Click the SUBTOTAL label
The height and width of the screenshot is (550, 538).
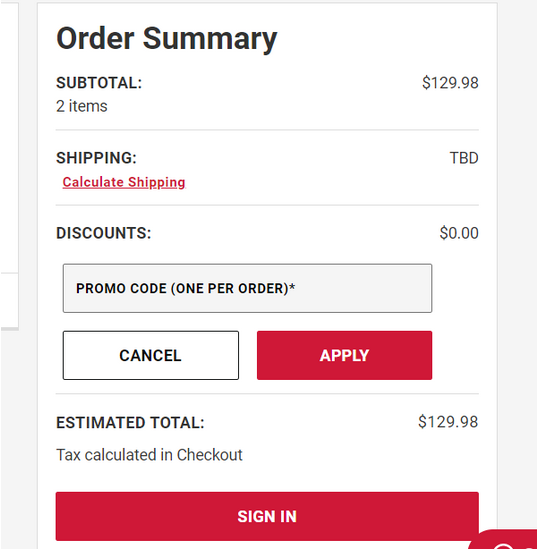point(99,83)
